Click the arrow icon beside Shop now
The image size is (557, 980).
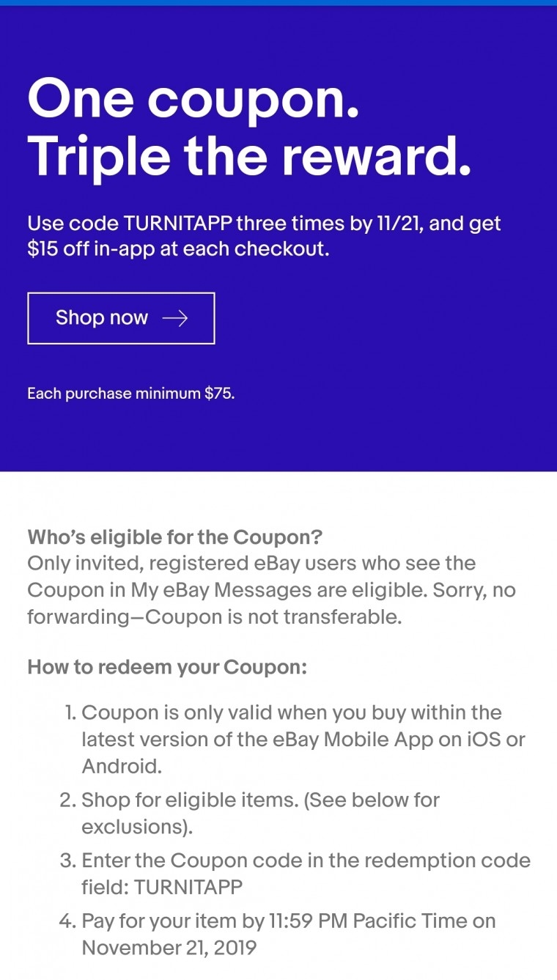[x=175, y=318]
